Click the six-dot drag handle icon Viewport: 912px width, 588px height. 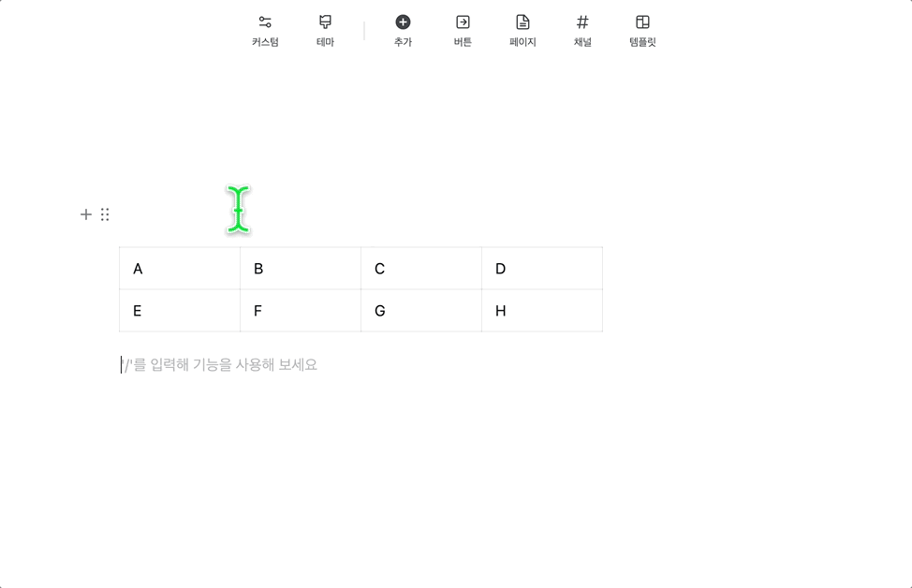coord(105,214)
